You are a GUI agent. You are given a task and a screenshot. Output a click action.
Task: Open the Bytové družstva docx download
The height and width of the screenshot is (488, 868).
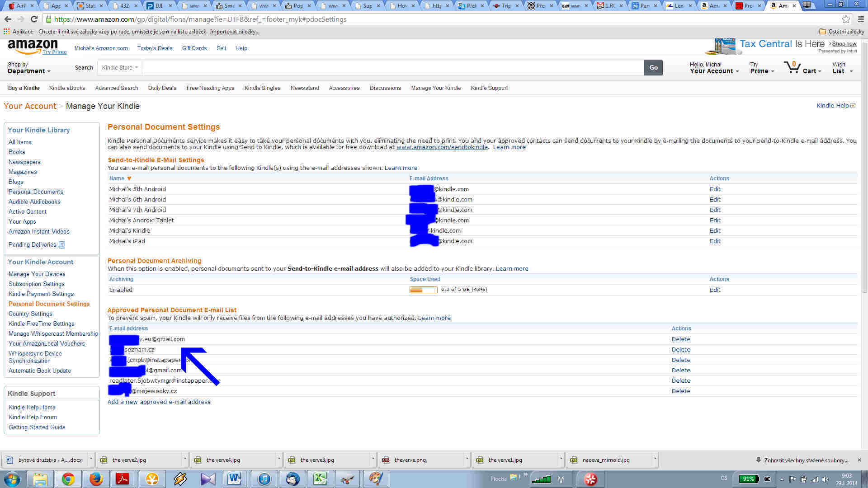tap(45, 460)
